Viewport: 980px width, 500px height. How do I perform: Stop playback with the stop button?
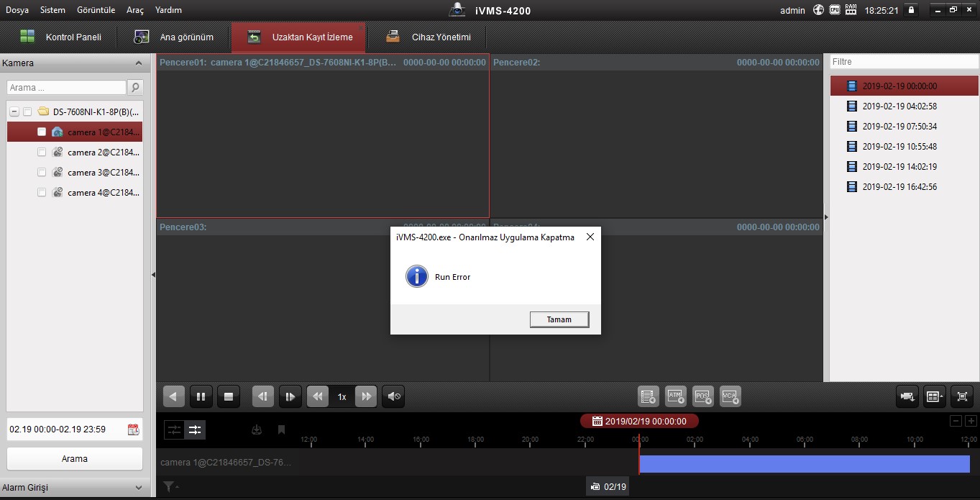click(229, 396)
